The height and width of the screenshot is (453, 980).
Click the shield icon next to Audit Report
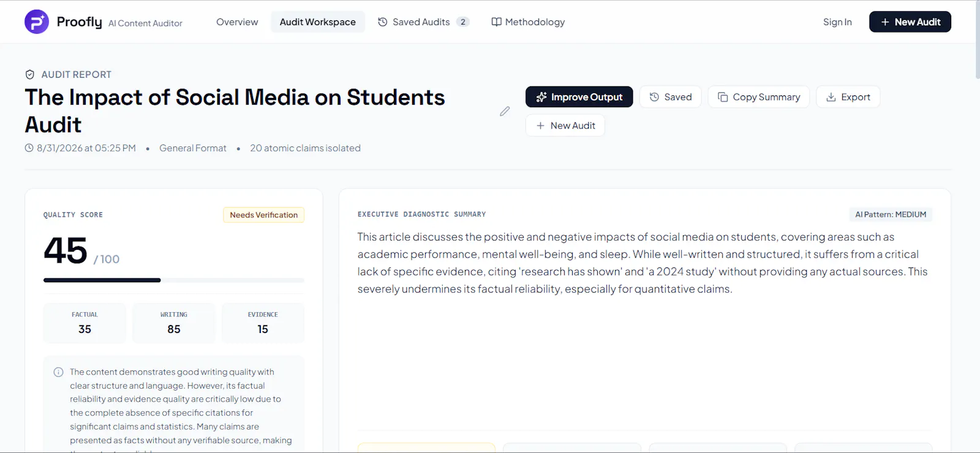[x=29, y=75]
